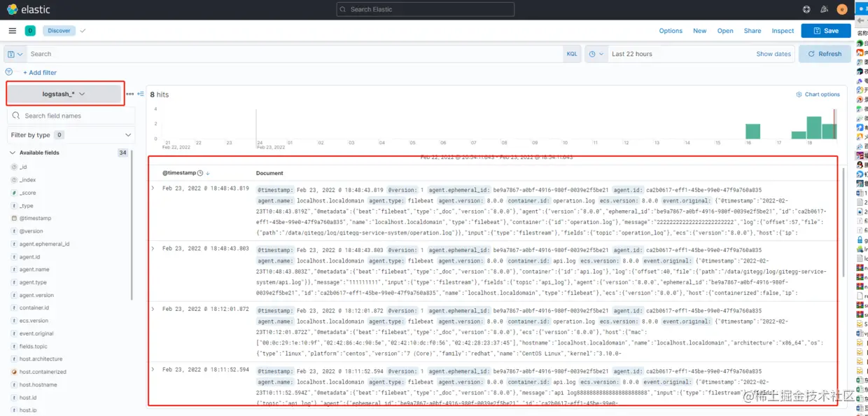868x416 pixels.
Task: Click Open in the top menu
Action: [725, 31]
